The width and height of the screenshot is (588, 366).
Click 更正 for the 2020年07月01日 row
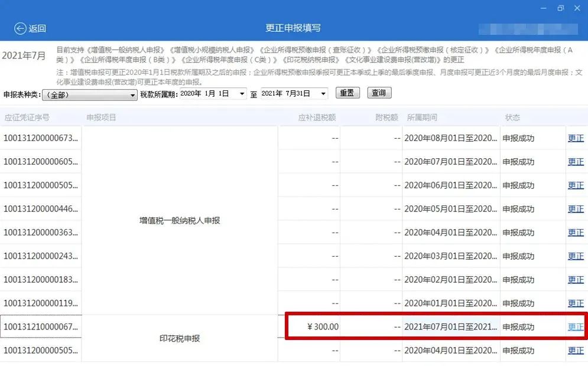pyautogui.click(x=576, y=162)
